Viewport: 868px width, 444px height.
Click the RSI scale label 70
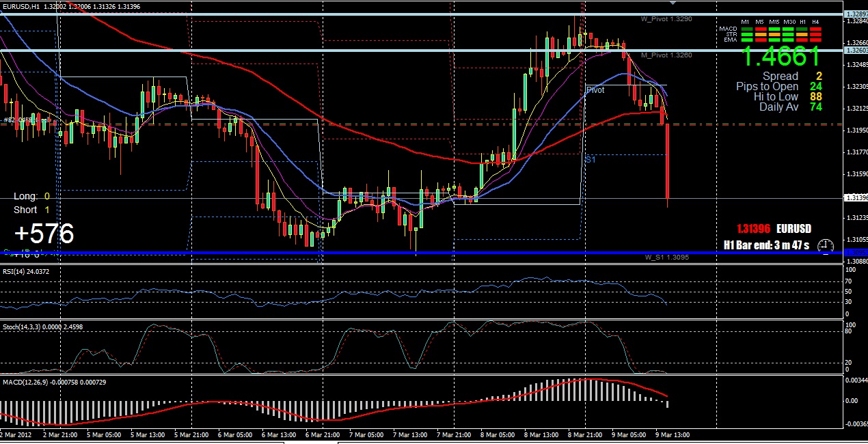[848, 281]
